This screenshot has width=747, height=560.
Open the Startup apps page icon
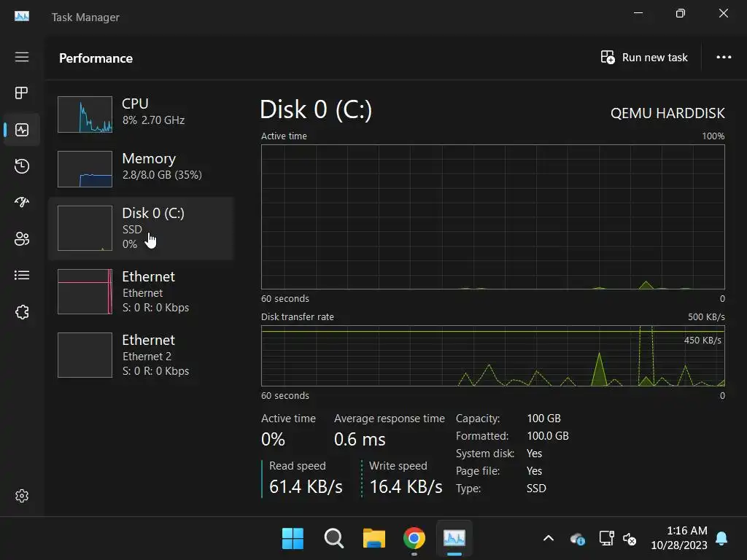(22, 202)
